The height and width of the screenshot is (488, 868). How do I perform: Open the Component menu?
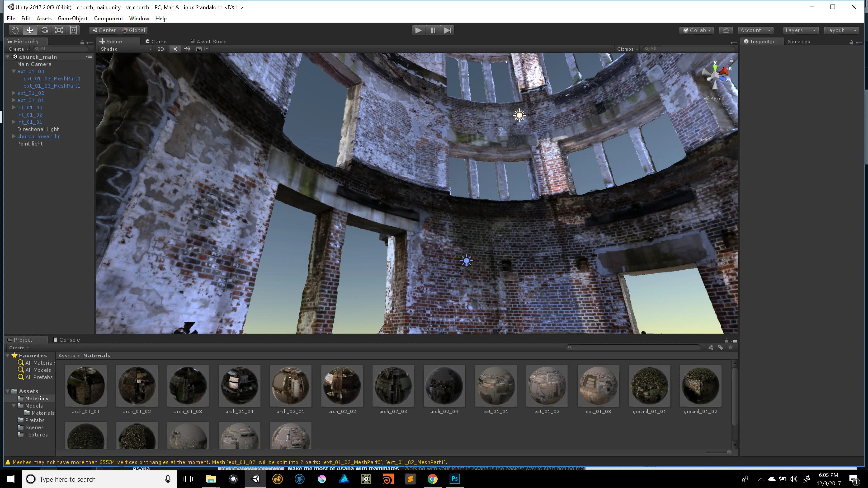[x=108, y=18]
